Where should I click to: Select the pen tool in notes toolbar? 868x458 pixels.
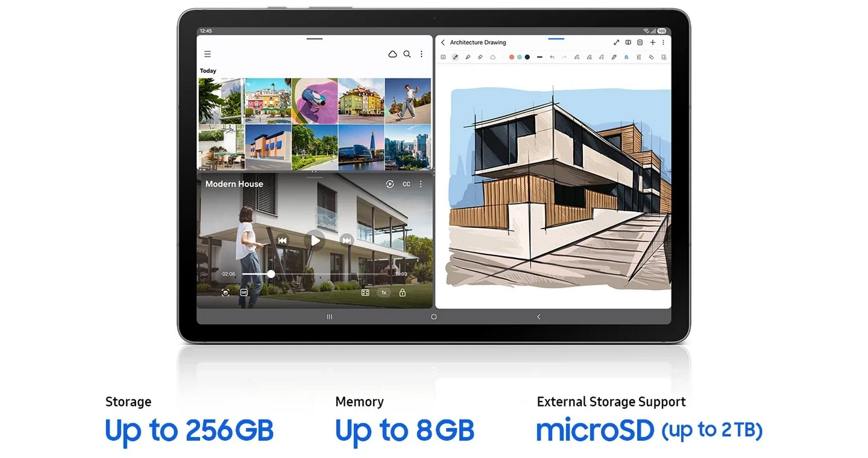[x=455, y=57]
